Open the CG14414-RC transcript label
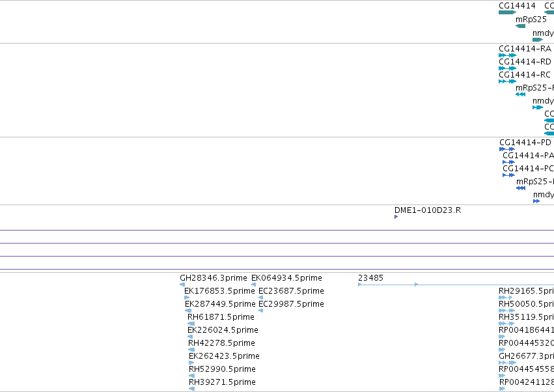The width and height of the screenshot is (554, 392). (x=525, y=75)
